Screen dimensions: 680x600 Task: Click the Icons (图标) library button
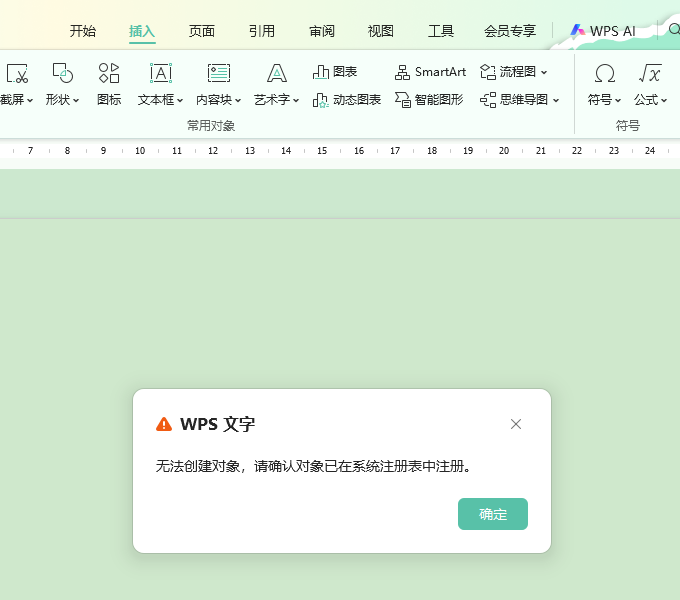coord(109,73)
